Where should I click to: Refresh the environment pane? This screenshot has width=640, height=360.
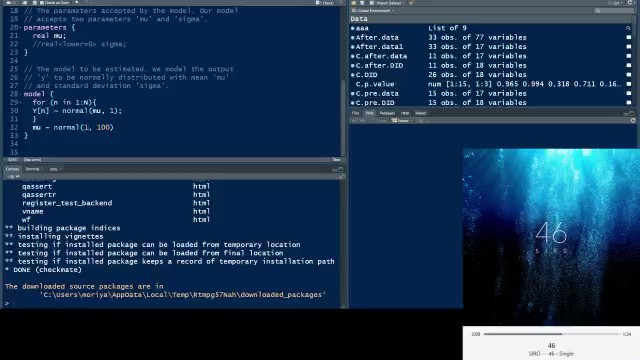tap(630, 3)
